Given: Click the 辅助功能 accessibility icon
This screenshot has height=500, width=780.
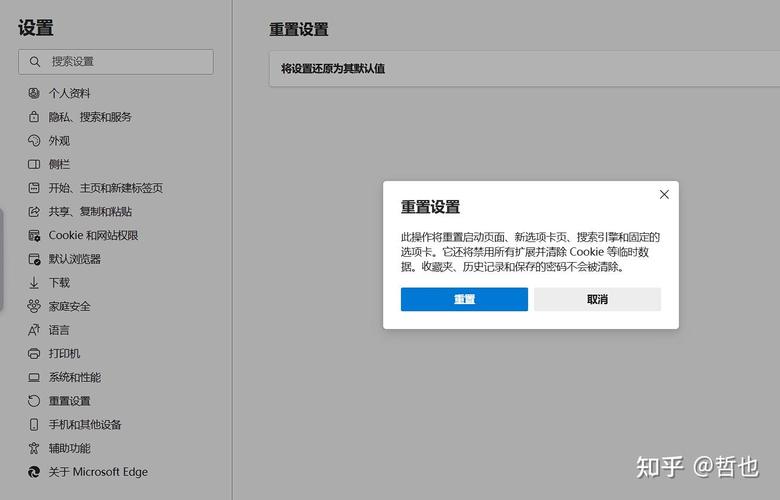Looking at the screenshot, I should click(34, 448).
